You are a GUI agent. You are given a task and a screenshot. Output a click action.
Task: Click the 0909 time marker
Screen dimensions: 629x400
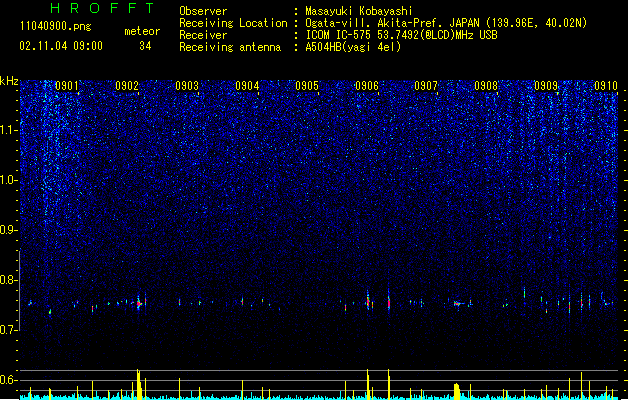pyautogui.click(x=546, y=86)
